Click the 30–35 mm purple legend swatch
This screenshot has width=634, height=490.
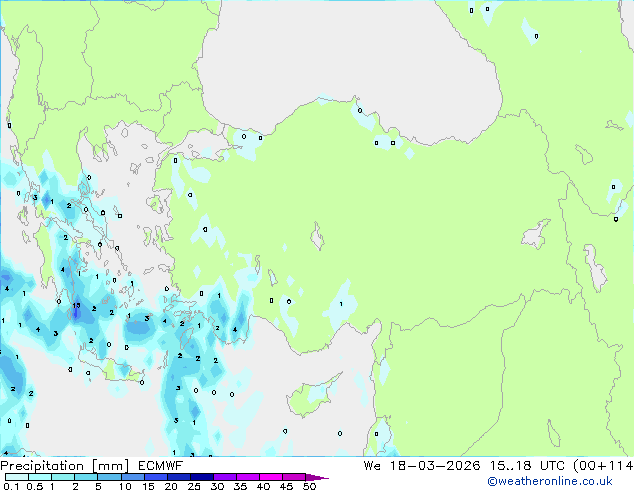coord(224,477)
